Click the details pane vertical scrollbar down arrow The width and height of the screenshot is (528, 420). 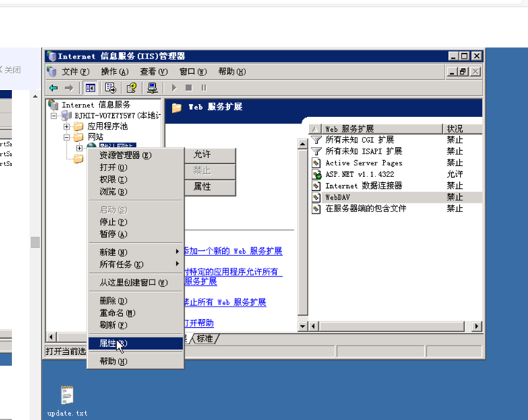(302, 326)
